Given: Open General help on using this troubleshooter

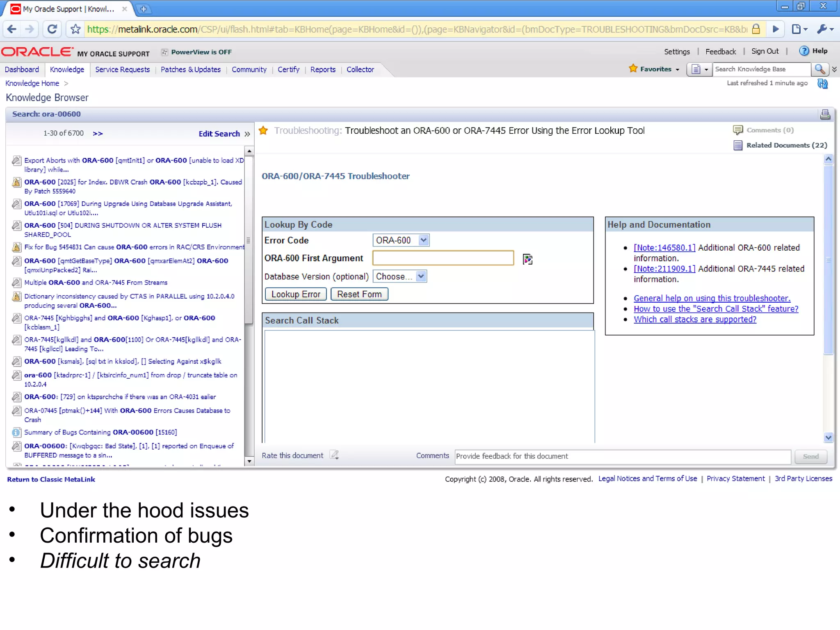Looking at the screenshot, I should pos(712,298).
